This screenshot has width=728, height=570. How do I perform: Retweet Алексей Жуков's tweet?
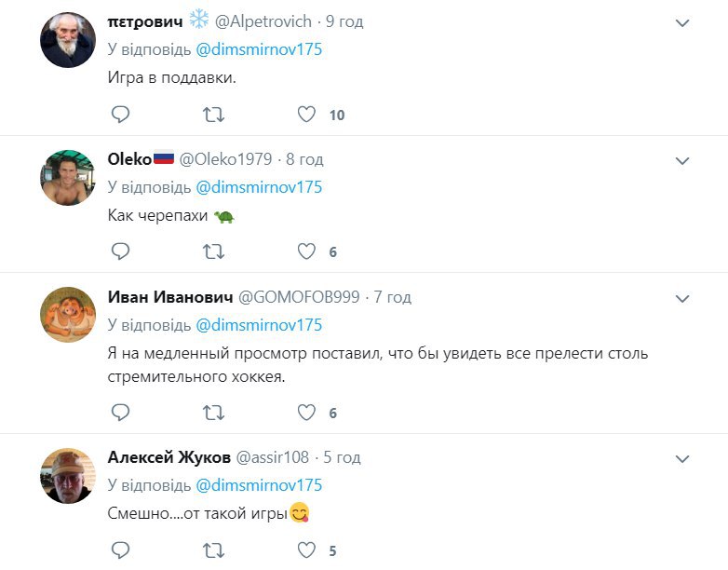pyautogui.click(x=213, y=550)
